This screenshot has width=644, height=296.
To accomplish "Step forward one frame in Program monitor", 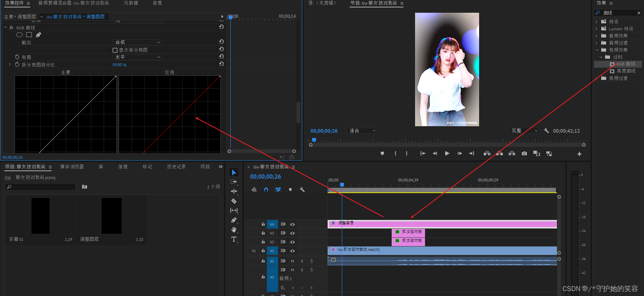I will coord(460,153).
